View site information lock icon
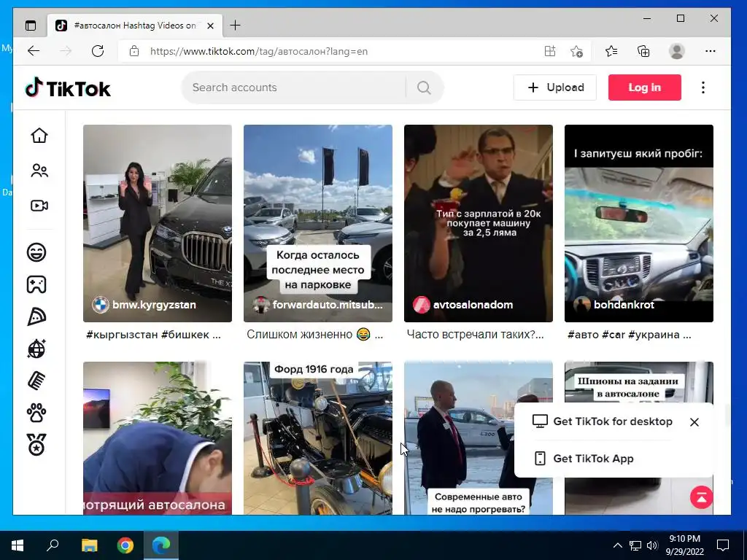 (134, 51)
